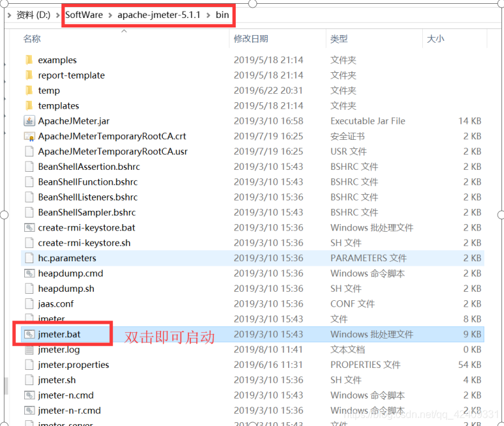Select the file name hc.parameters
The width and height of the screenshot is (504, 426).
point(67,258)
